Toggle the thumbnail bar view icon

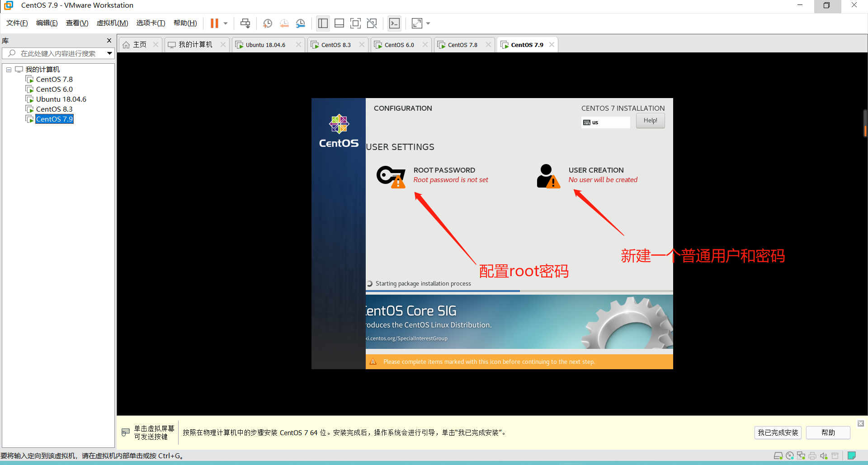(x=339, y=23)
